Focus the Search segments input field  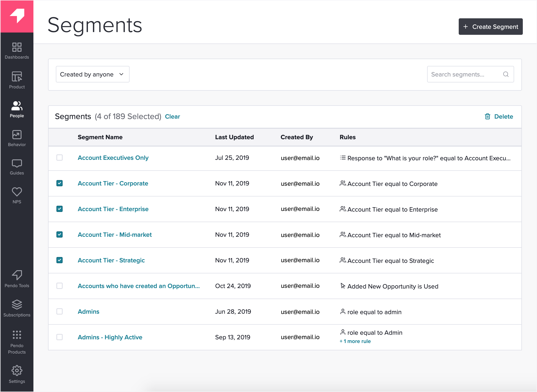point(471,74)
